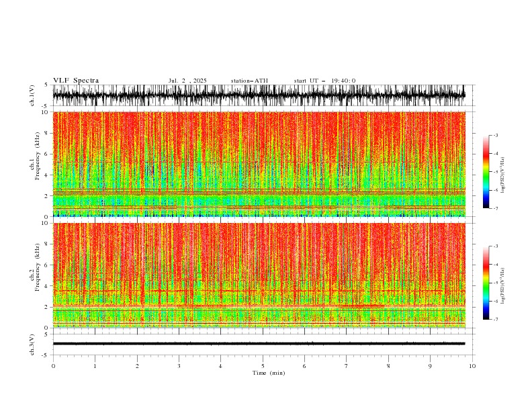Click the ch.2 frequency tick label "2"

(x=47, y=307)
